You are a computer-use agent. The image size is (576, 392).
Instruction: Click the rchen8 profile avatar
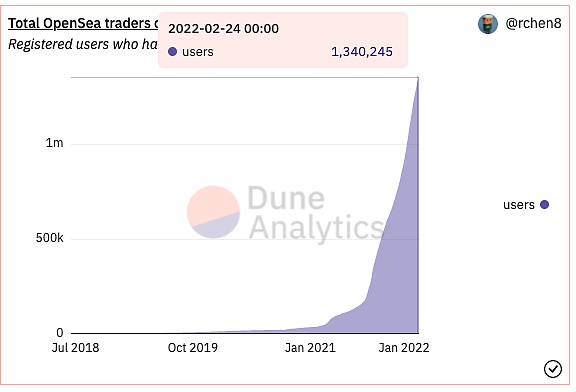tap(488, 24)
